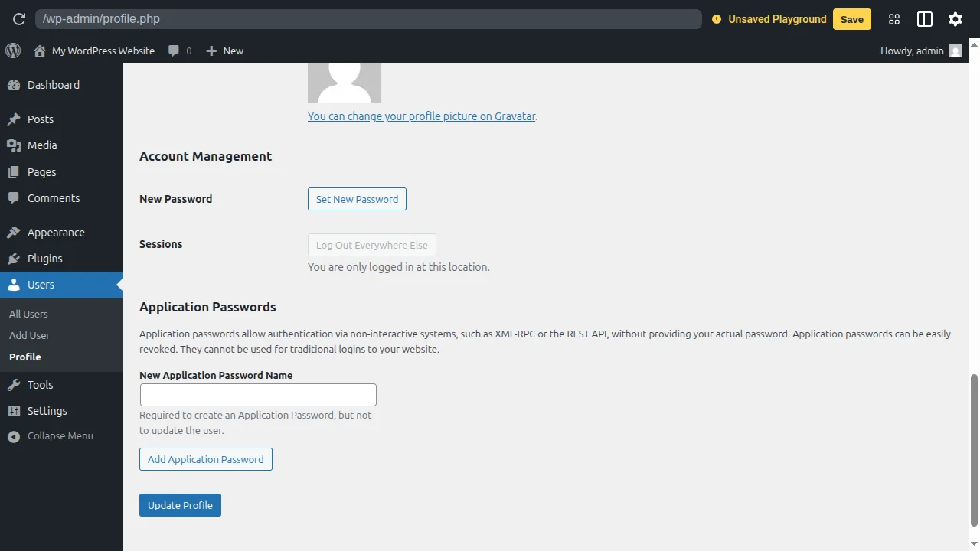The image size is (980, 551).
Task: Open Playground settings with the top-right gear
Action: coord(955,19)
